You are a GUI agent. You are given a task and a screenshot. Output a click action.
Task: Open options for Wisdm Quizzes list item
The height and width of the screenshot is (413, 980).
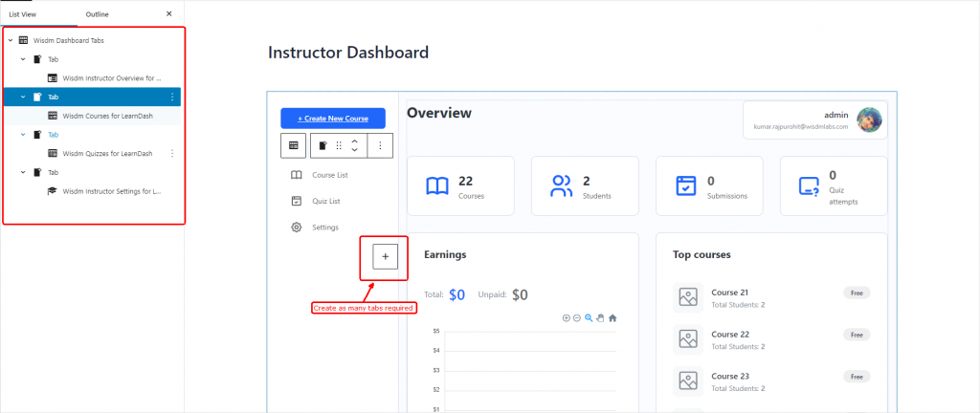coord(172,153)
